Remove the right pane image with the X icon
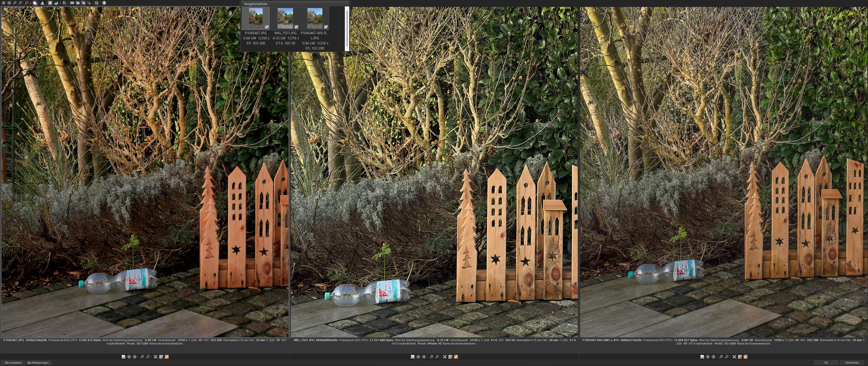The height and width of the screenshot is (366, 868). pyautogui.click(x=734, y=357)
